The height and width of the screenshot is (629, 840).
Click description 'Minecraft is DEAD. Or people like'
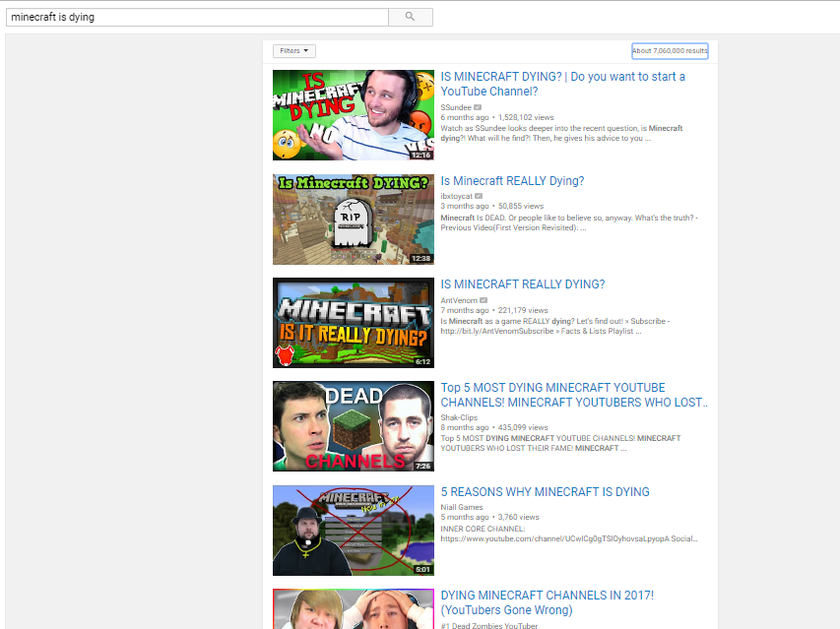pyautogui.click(x=569, y=222)
